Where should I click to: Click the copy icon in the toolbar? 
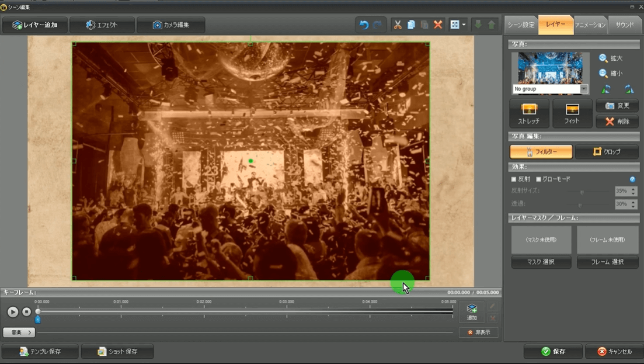pos(411,25)
